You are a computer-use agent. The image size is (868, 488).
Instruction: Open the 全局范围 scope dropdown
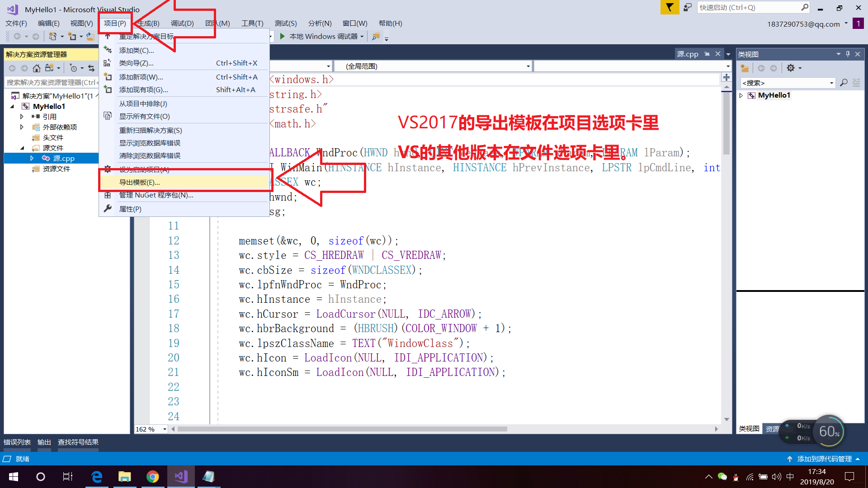pyautogui.click(x=528, y=66)
